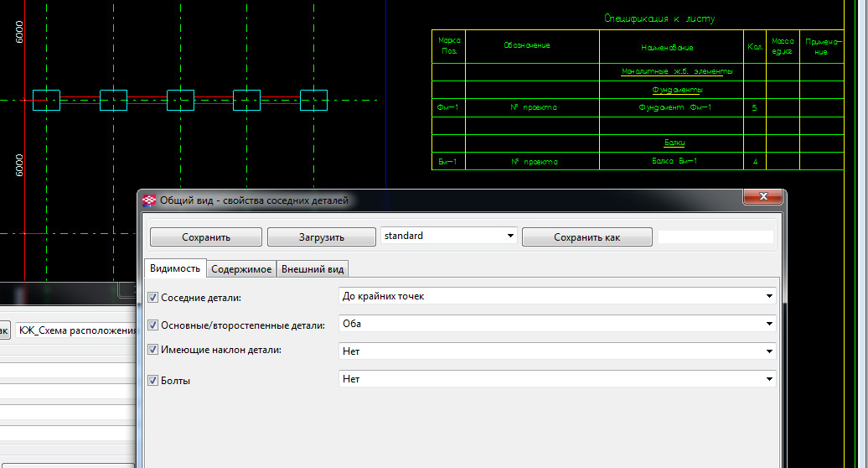This screenshot has width=868, height=468.
Task: Click the middle white foundation square
Action: 180,101
